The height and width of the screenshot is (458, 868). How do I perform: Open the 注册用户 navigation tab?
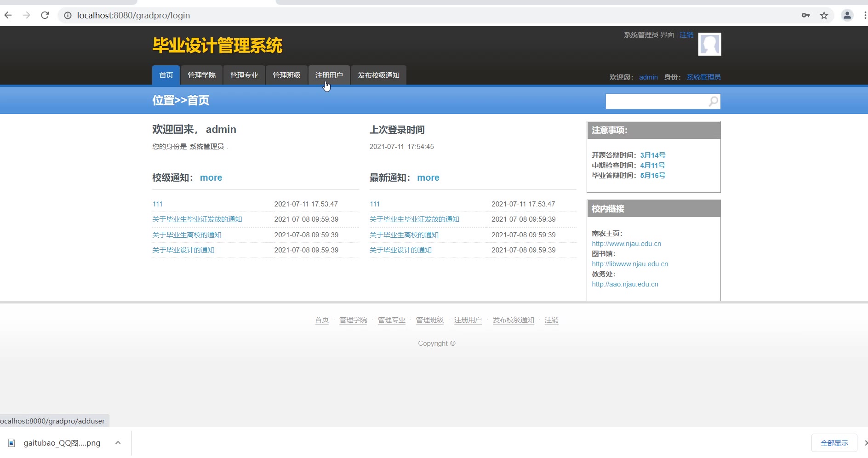pyautogui.click(x=329, y=75)
